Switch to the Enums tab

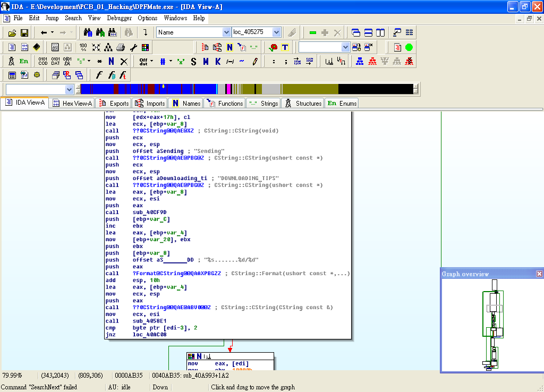coord(342,104)
